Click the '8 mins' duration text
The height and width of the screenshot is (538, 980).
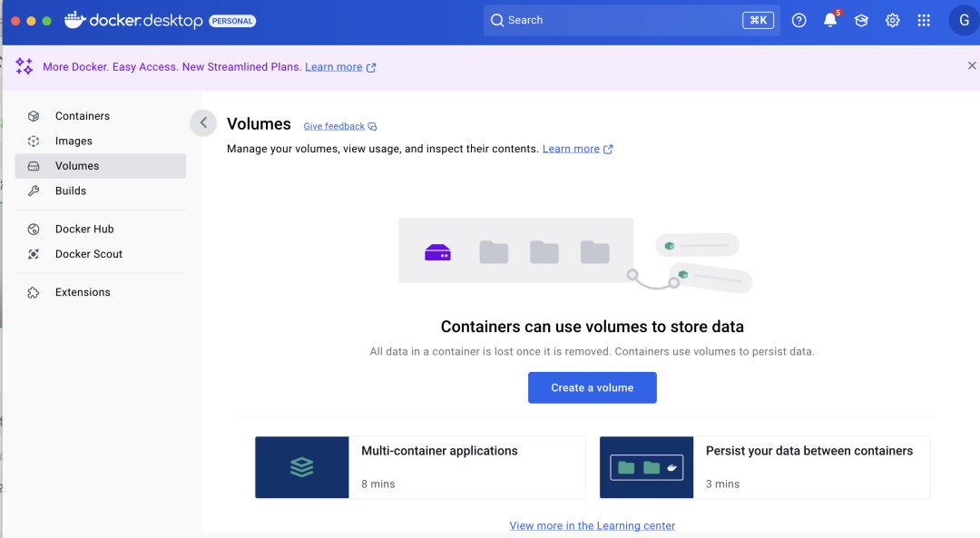[378, 484]
